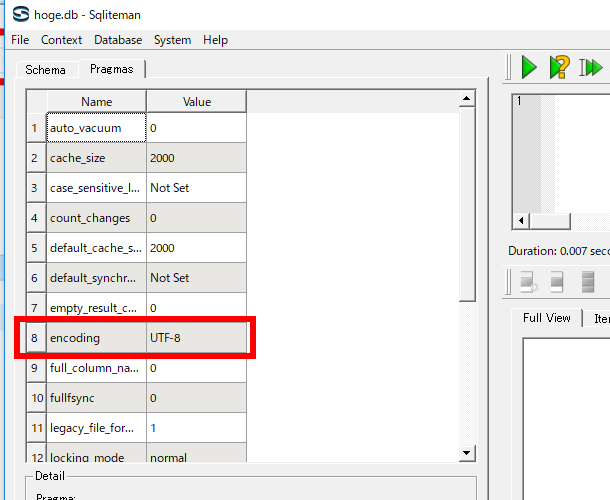Select the auto_vacuum pragma cell
This screenshot has width=610, height=500.
pos(96,128)
